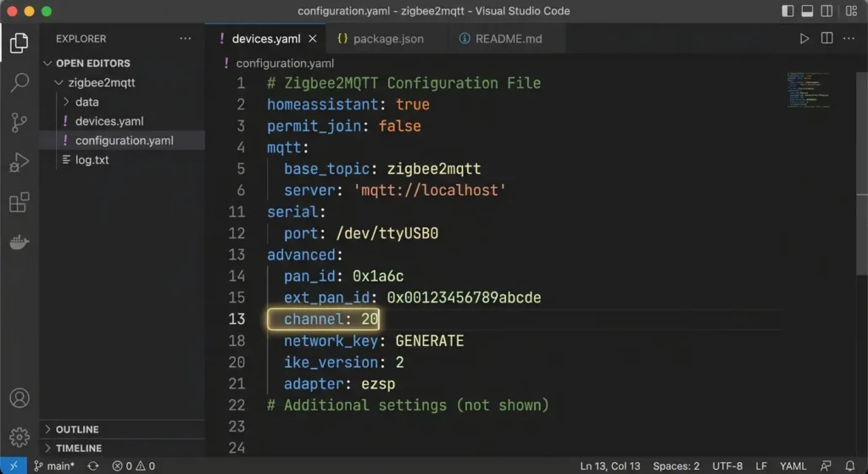This screenshot has height=474, width=868.
Task: Change indentation via Spaces: 2
Action: [676, 466]
